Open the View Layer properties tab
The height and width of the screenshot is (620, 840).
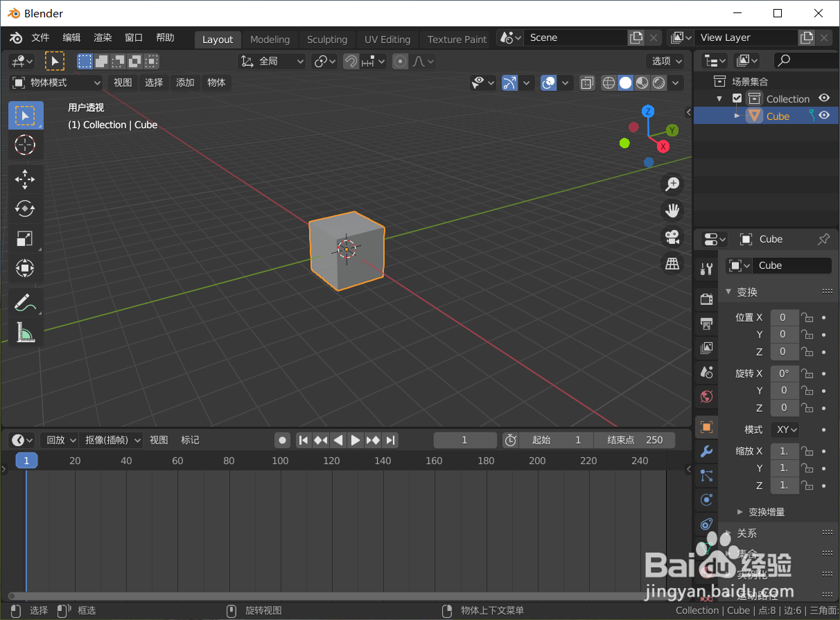[706, 348]
